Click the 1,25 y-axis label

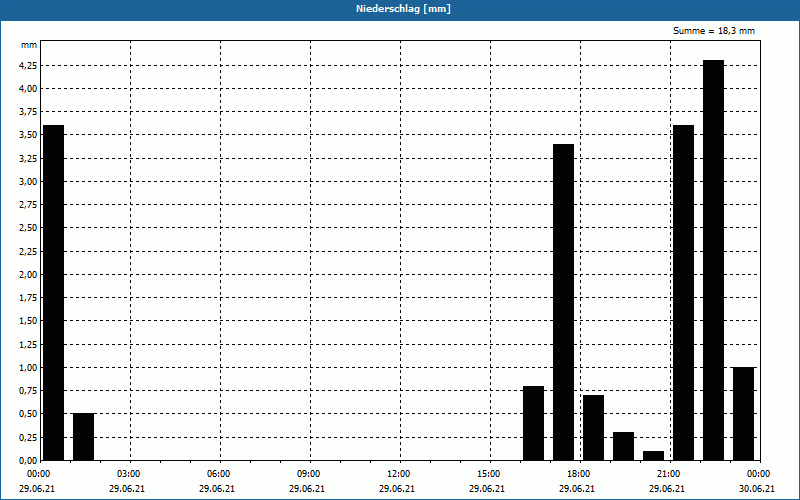(28, 344)
